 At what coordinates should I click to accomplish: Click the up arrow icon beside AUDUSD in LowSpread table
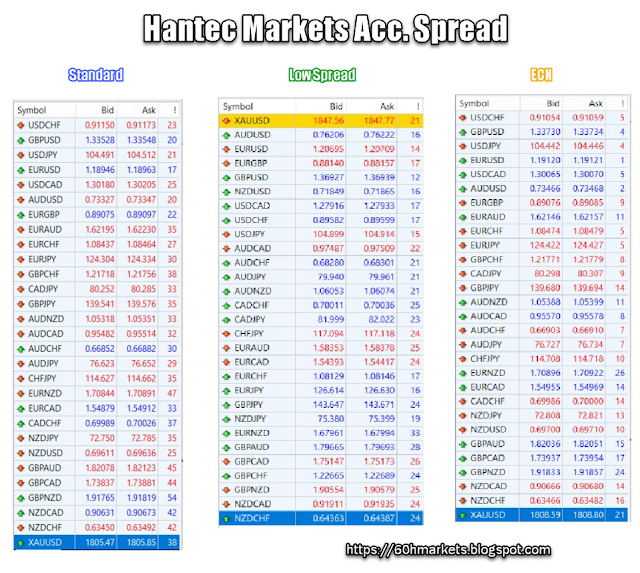coord(227,135)
